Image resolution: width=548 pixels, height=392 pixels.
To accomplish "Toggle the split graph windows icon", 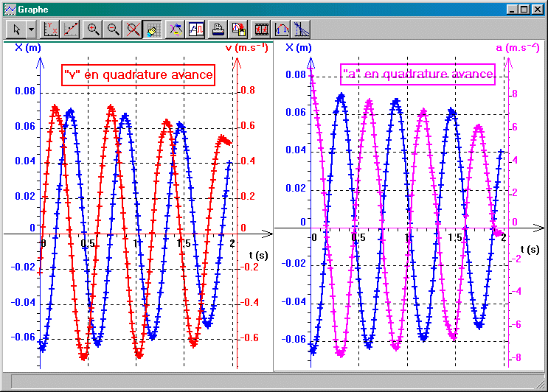I will (x=195, y=29).
